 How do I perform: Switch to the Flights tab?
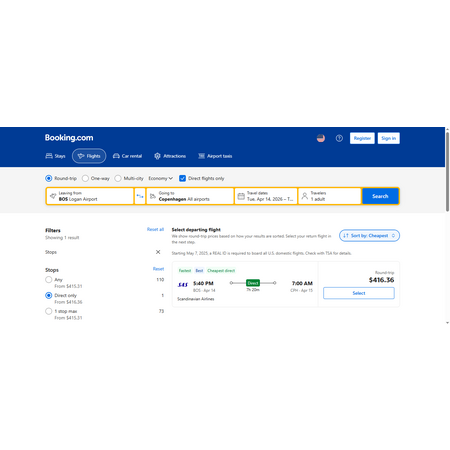pyautogui.click(x=89, y=156)
